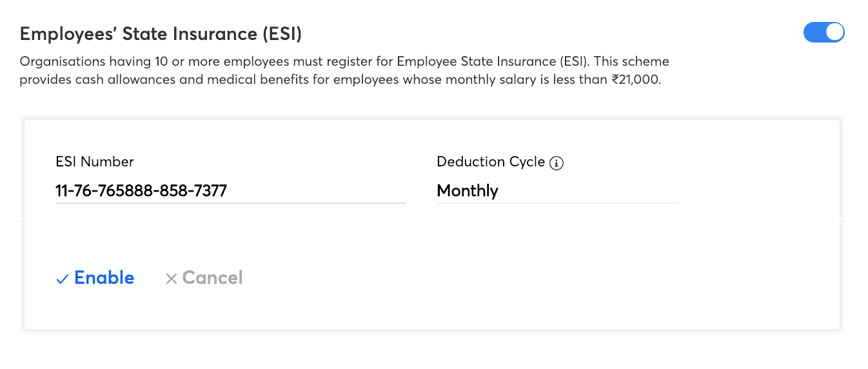Turn off the Employees' State Insurance toggle
868x369 pixels.
(824, 32)
